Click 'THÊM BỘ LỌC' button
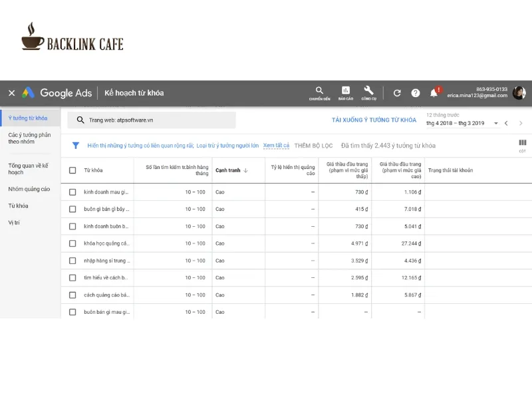The width and height of the screenshot is (532, 399). 313,146
